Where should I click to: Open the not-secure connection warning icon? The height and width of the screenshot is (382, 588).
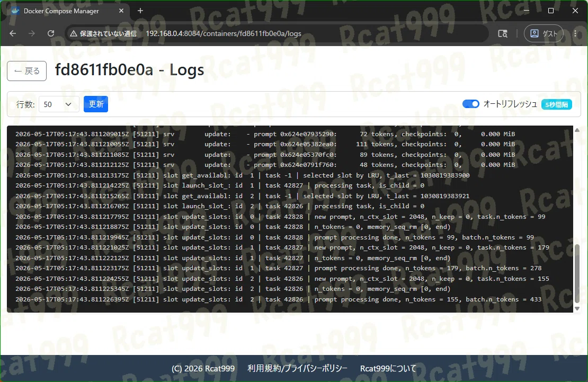tap(74, 33)
